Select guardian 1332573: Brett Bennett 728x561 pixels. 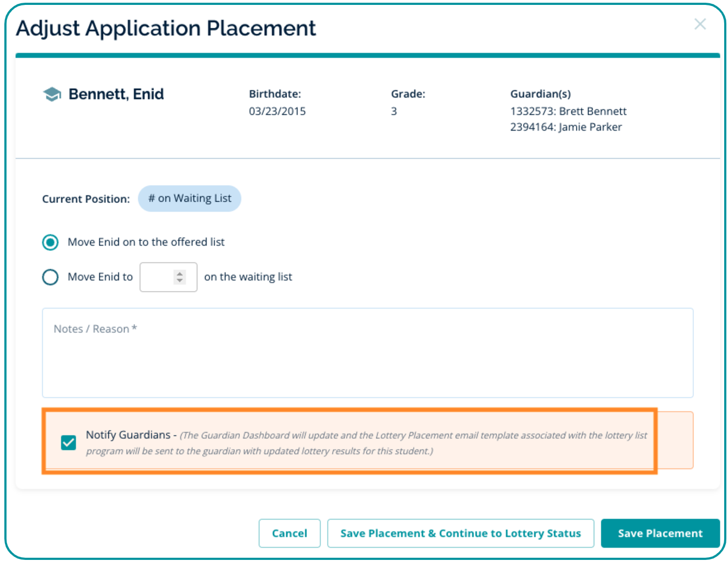point(568,112)
